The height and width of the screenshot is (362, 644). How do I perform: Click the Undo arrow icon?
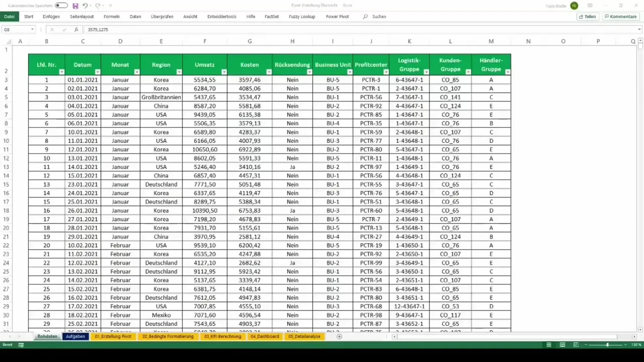tap(85, 6)
